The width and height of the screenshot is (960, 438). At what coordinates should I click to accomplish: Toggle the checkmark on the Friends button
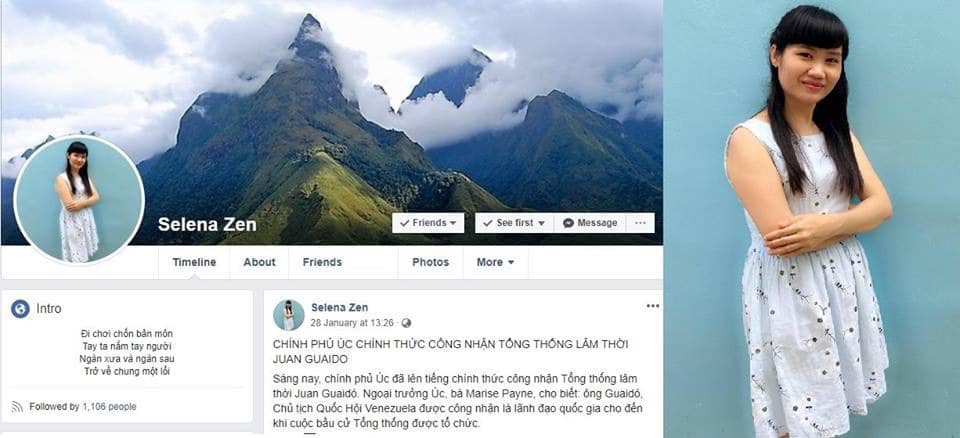coord(404,223)
